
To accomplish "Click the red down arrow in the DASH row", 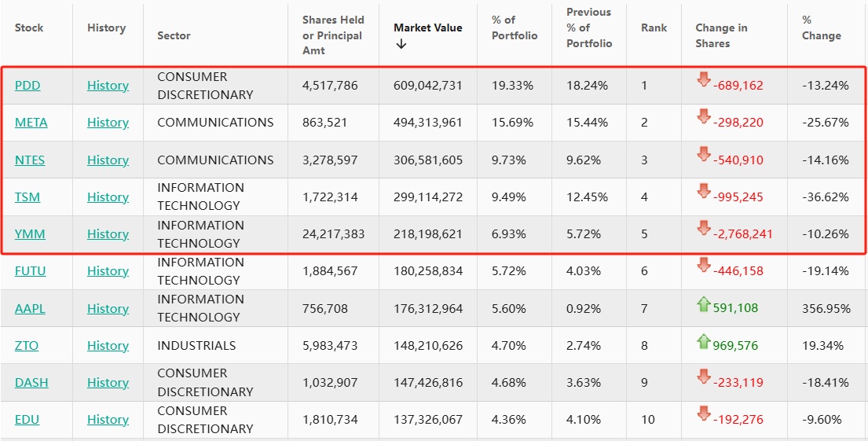I will 703,377.
